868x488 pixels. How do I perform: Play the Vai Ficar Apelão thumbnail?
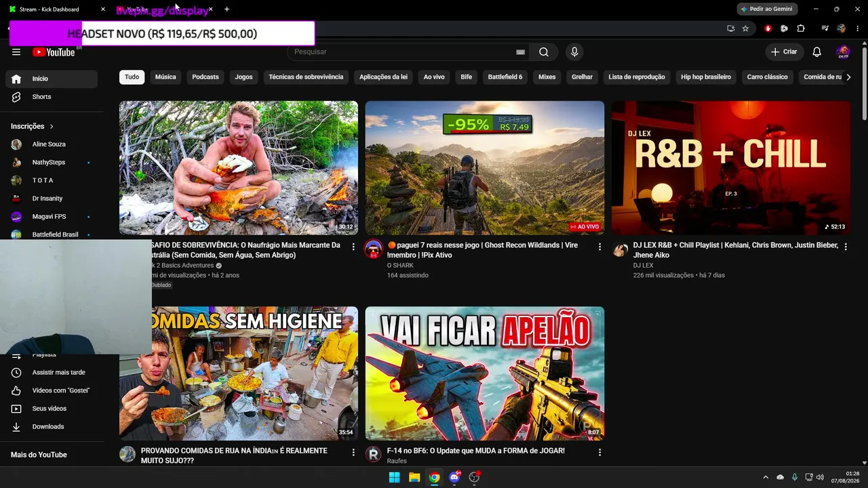point(485,373)
